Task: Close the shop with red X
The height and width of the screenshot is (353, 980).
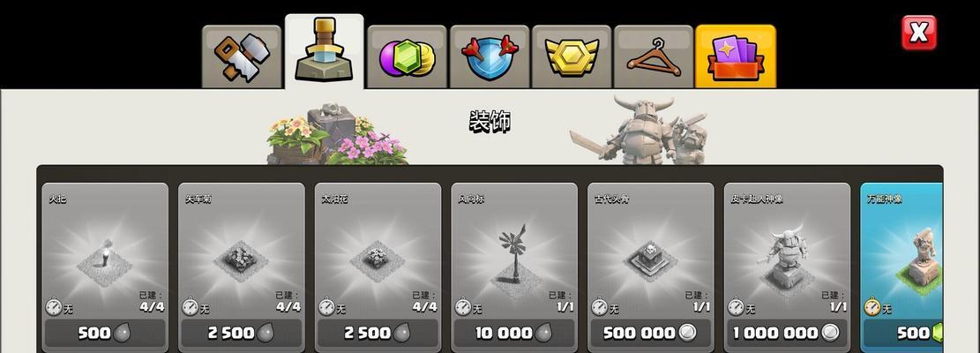Action: (x=919, y=33)
